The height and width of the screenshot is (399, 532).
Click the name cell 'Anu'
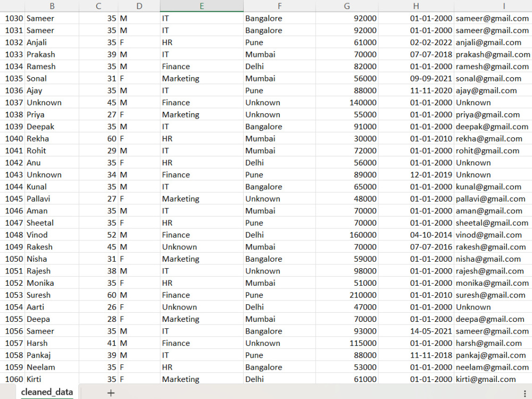click(x=52, y=163)
